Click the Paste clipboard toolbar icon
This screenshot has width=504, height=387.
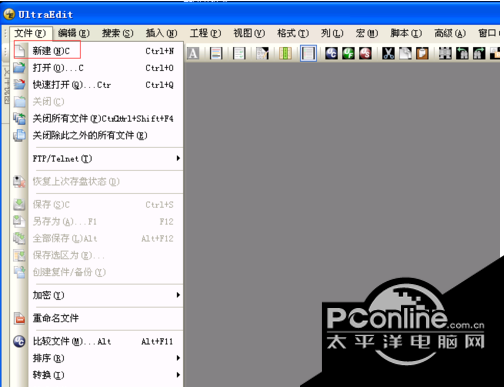click(422, 53)
